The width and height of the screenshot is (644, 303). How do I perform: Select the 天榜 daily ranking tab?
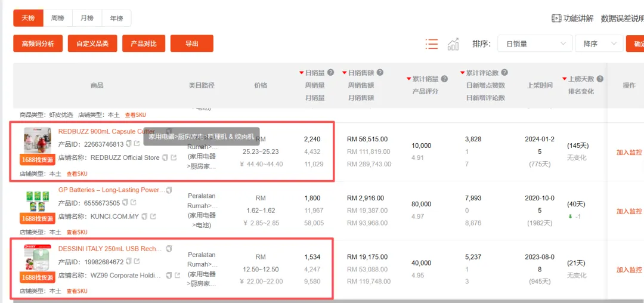click(x=28, y=18)
